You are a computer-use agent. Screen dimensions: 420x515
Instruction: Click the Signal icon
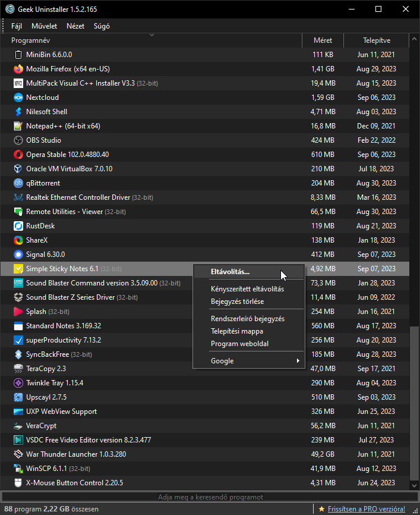click(x=18, y=255)
